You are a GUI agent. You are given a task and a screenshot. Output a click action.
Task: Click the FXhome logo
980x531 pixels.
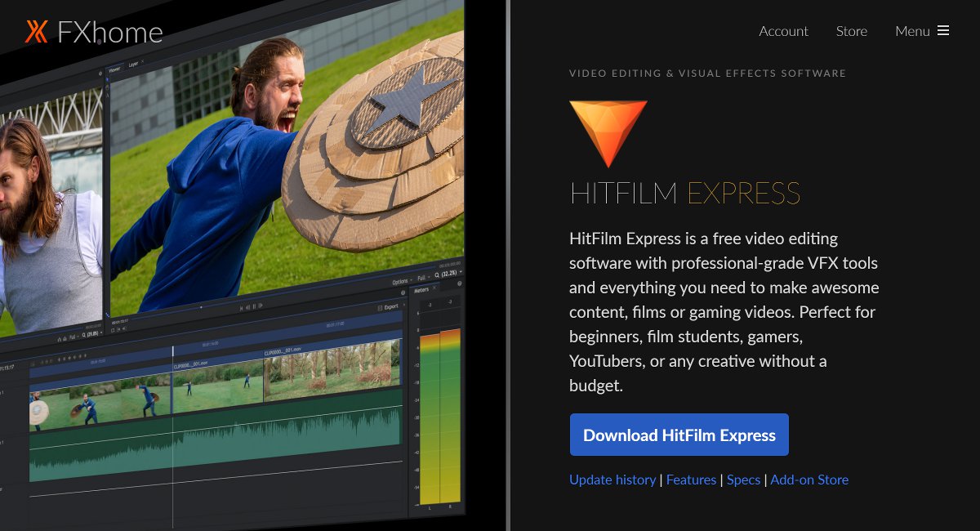[x=94, y=32]
